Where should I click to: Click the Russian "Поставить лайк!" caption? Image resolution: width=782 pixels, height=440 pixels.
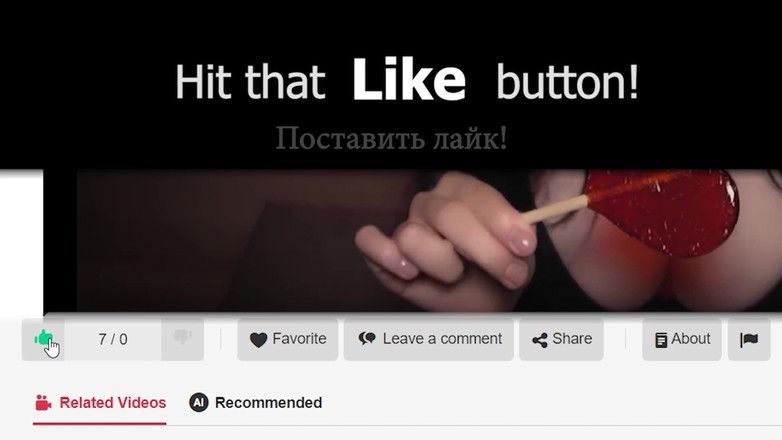[391, 138]
